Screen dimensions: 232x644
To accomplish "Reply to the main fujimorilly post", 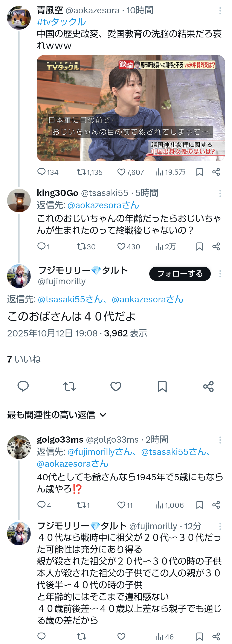I will (23, 386).
